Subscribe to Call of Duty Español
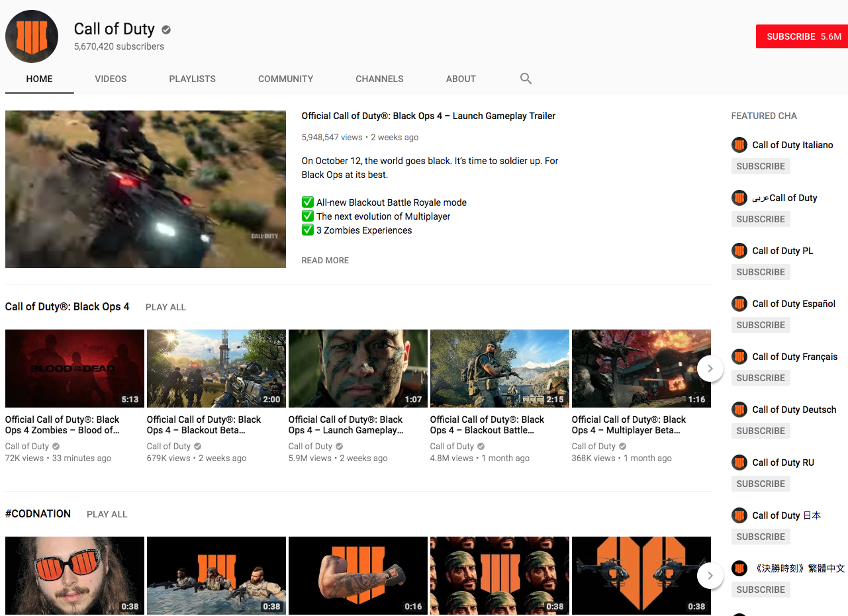 pyautogui.click(x=761, y=325)
